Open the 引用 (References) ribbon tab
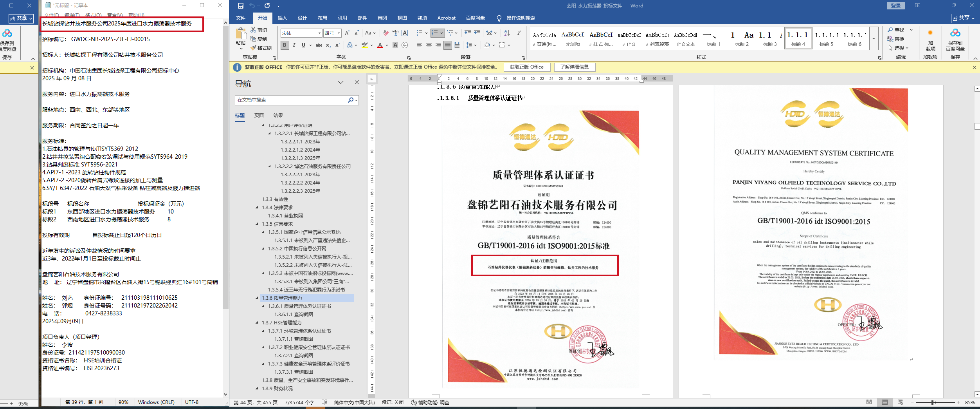Screen dimensions: 980x409 342,18
